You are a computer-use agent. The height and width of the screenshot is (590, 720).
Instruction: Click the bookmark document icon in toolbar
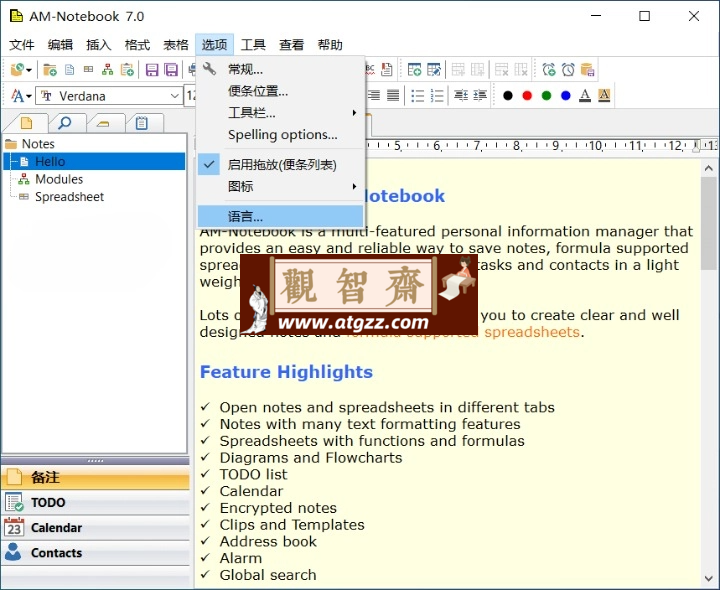point(387,70)
